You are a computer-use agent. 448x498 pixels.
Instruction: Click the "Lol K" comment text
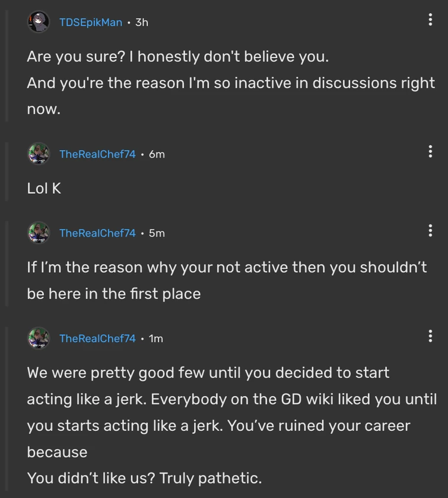click(44, 189)
